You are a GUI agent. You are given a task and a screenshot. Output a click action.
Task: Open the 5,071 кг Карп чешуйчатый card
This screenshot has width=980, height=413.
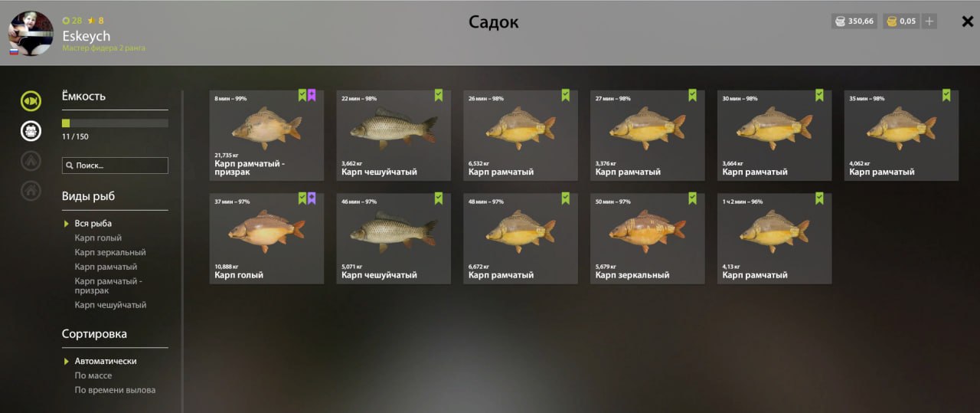(x=394, y=238)
